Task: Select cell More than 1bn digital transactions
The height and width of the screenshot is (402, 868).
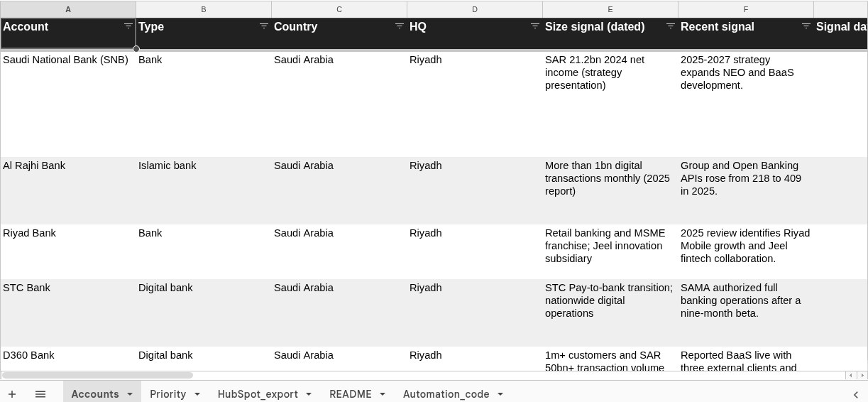Action: [x=610, y=191]
